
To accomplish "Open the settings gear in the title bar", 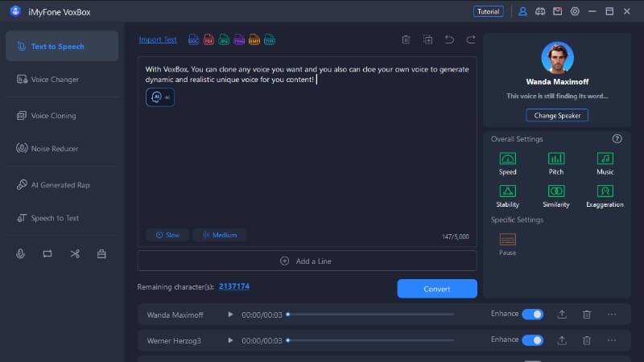I will pos(575,11).
